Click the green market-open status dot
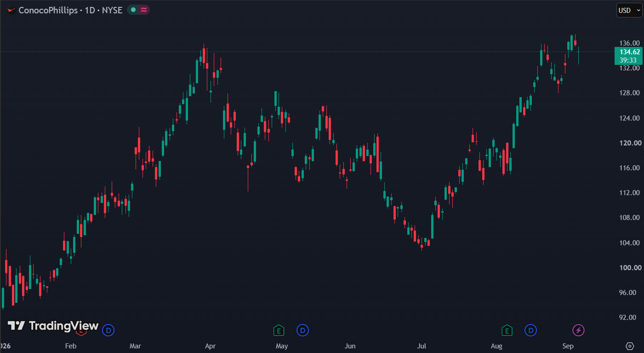Screen dimensions: 644x353 coord(133,10)
